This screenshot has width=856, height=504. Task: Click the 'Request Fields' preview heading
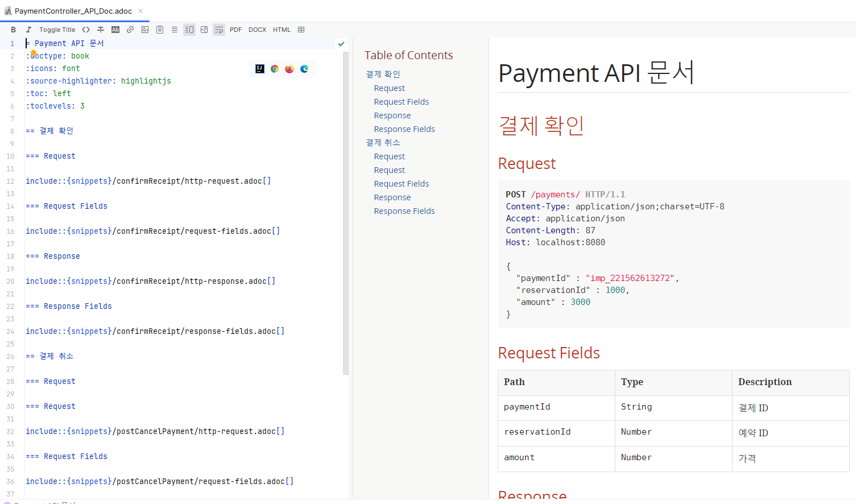pos(549,353)
